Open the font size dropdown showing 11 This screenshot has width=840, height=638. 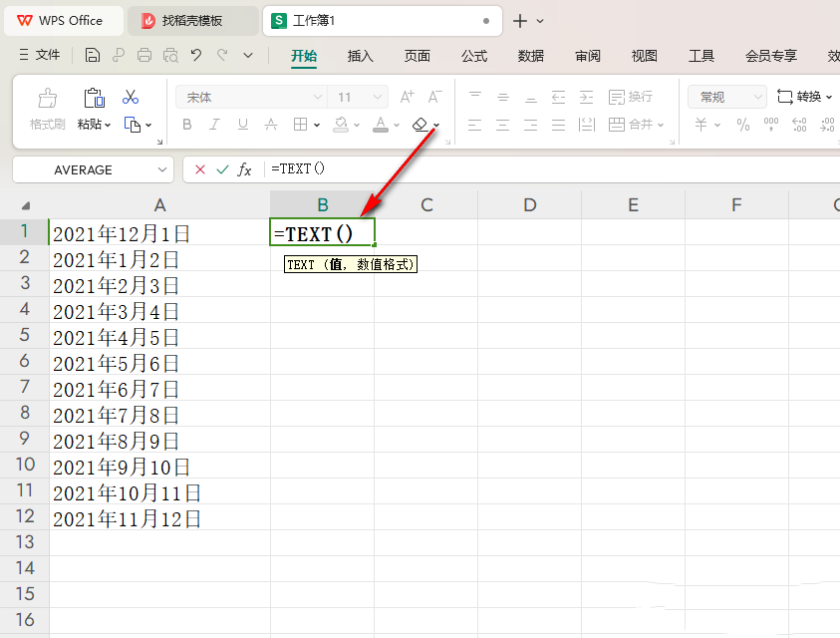[x=377, y=97]
